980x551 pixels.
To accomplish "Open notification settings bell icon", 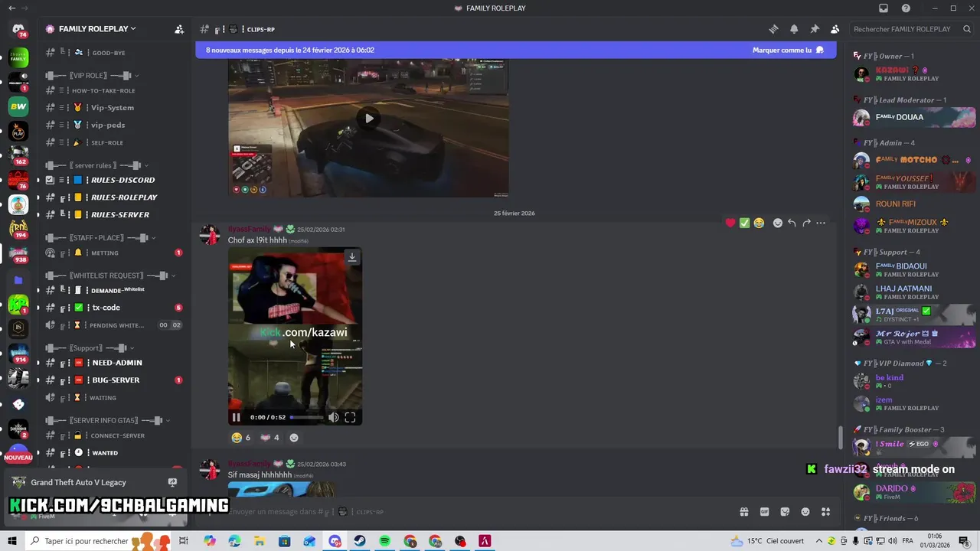I will point(794,29).
